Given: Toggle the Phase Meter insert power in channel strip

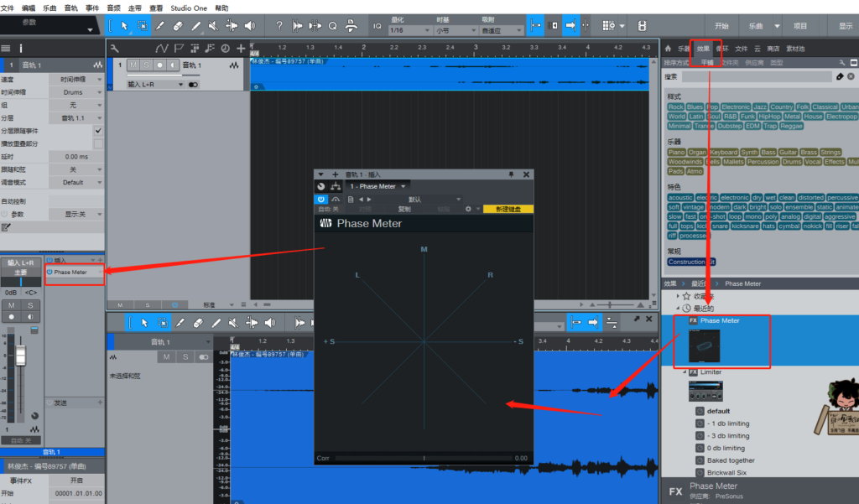Looking at the screenshot, I should tap(49, 272).
